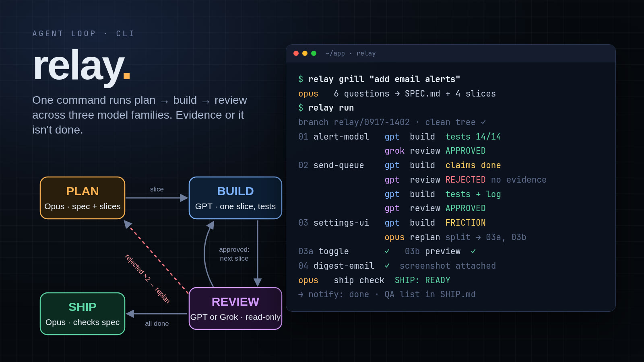Click the 'relay grill "add email alerts"' command

tap(384, 79)
